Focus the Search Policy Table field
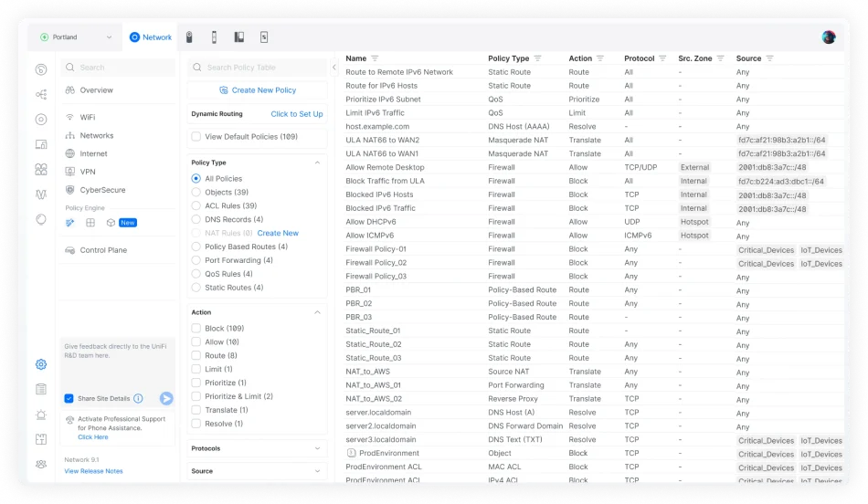This screenshot has height=504, width=868. pos(257,68)
